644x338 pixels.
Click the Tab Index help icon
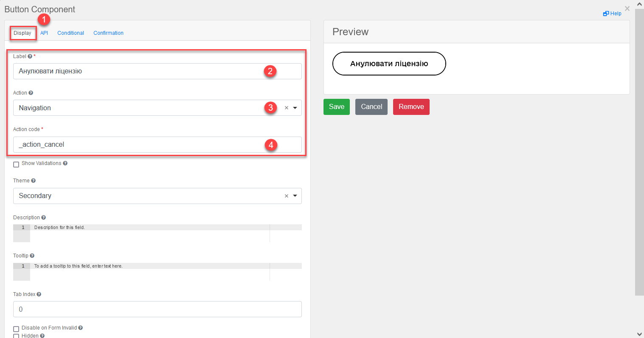39,294
